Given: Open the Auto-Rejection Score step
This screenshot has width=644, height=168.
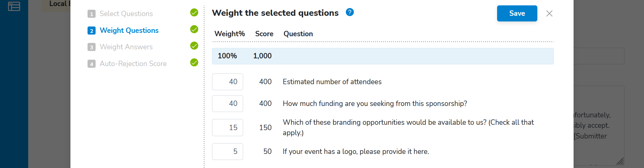Looking at the screenshot, I should click(133, 64).
